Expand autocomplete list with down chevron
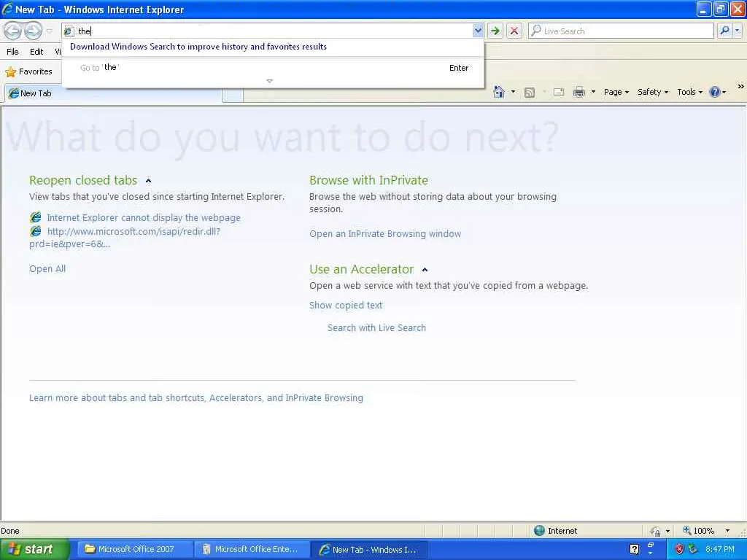This screenshot has height=560, width=747. tap(270, 81)
